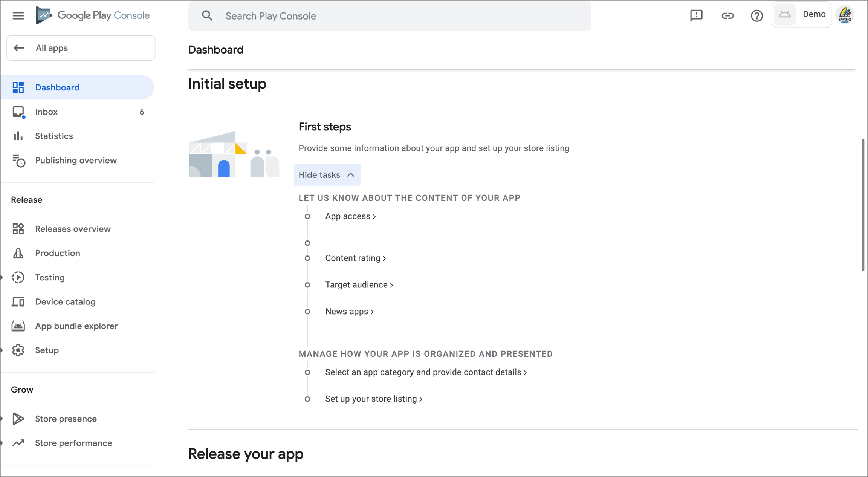This screenshot has width=868, height=477.
Task: Expand the Testing submenu arrow
Action: pyautogui.click(x=2, y=278)
